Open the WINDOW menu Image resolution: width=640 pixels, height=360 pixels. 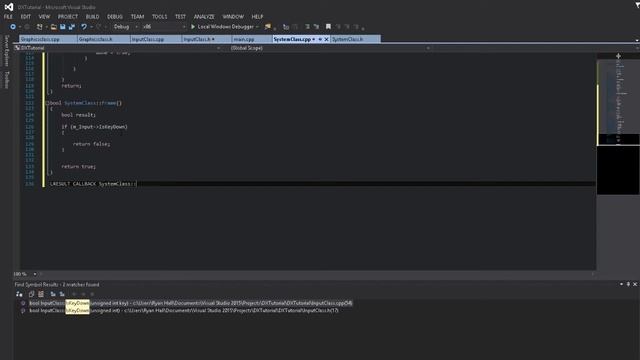[x=233, y=17]
